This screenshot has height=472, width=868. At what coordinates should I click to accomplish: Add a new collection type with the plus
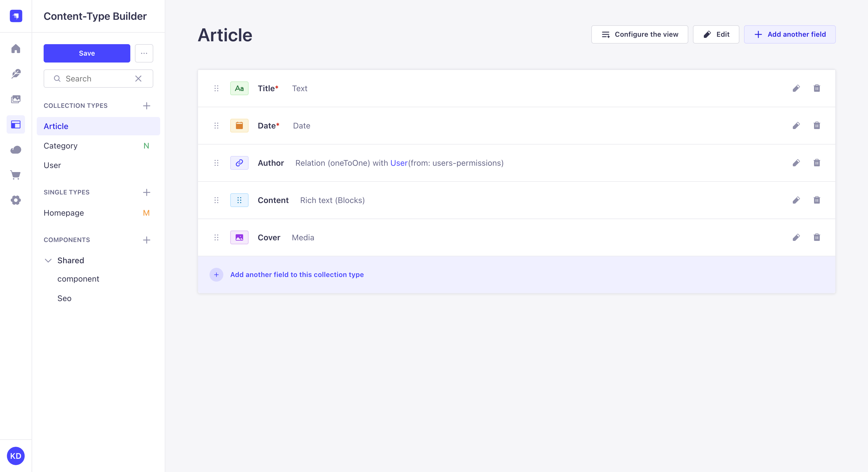146,106
